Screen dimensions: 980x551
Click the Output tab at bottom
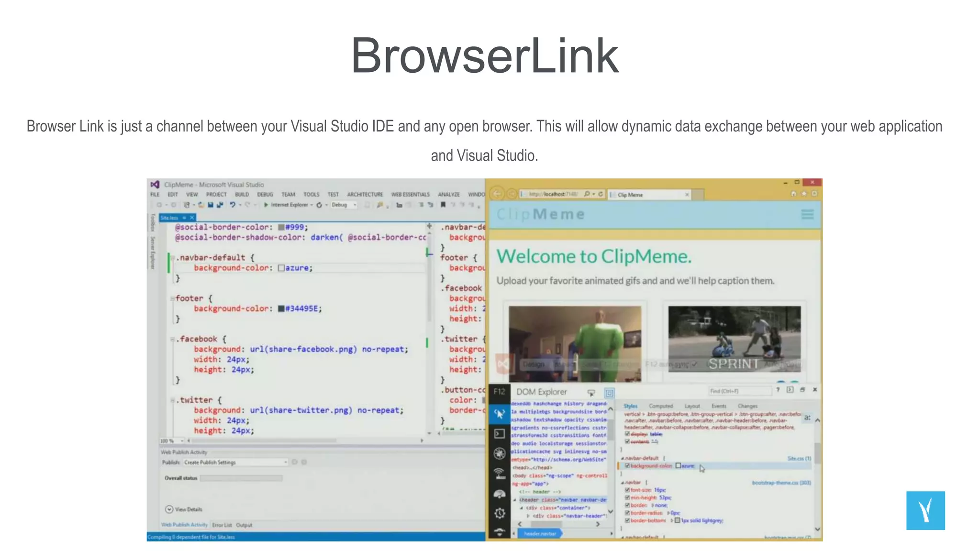244,525
